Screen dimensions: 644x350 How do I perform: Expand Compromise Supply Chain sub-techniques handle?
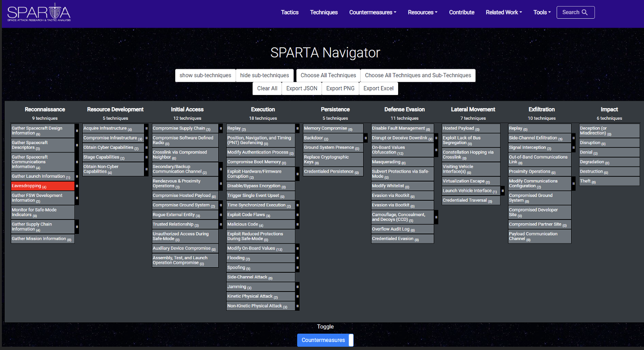[x=221, y=128]
